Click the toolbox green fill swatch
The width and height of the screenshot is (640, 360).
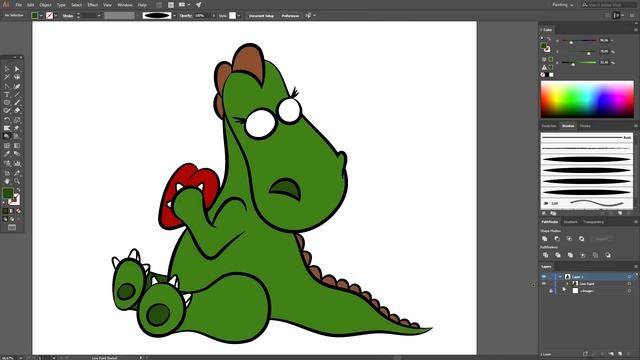[8, 193]
